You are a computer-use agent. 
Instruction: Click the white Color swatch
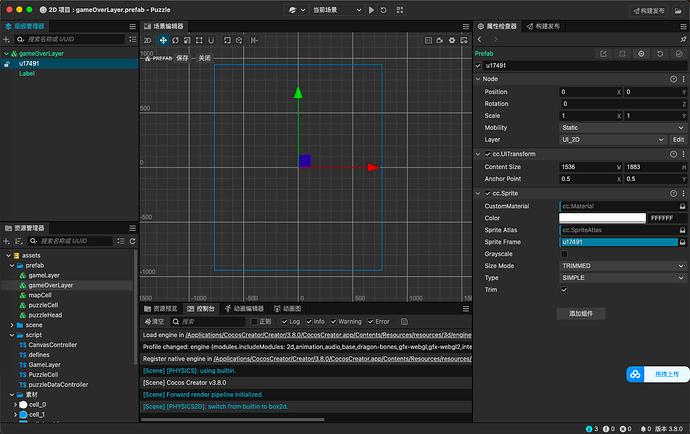[602, 218]
